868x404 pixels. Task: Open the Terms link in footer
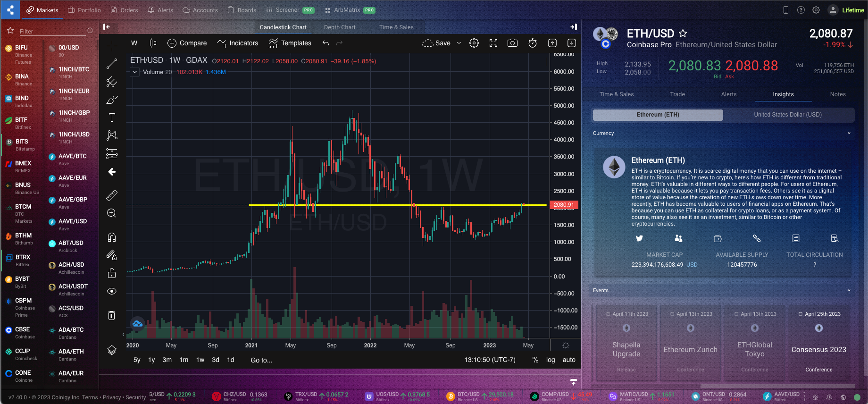click(90, 397)
